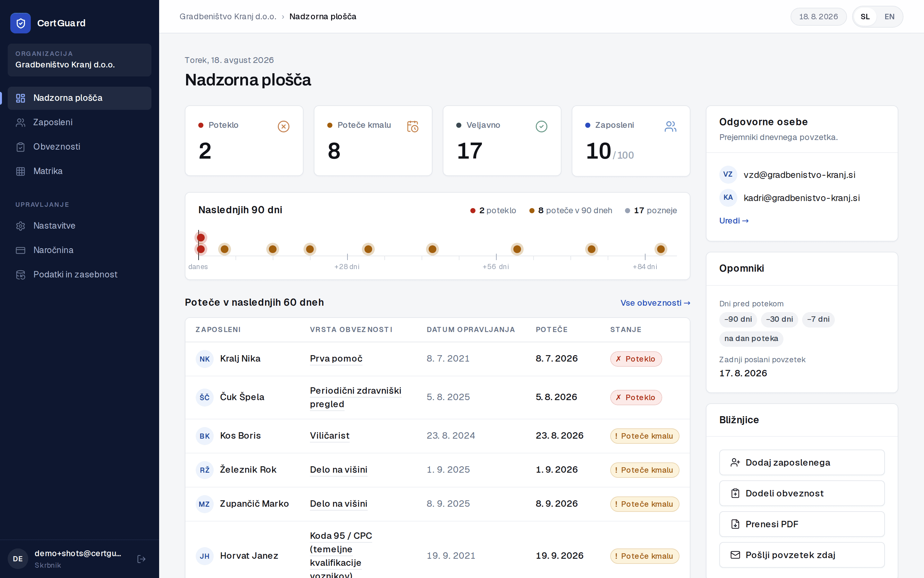Click the Nastavitve gear icon
The width and height of the screenshot is (924, 578).
point(21,226)
